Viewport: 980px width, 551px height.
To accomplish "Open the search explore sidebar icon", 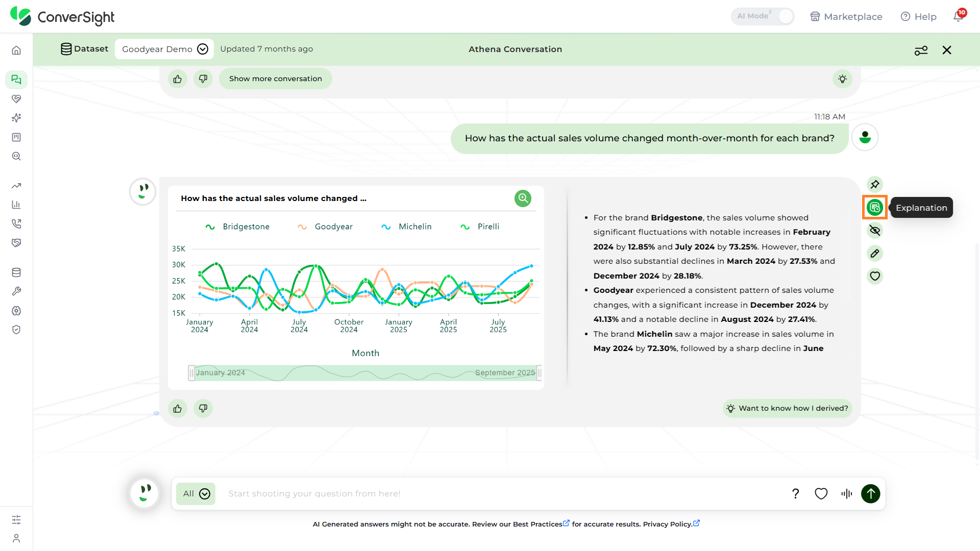I will (x=16, y=156).
